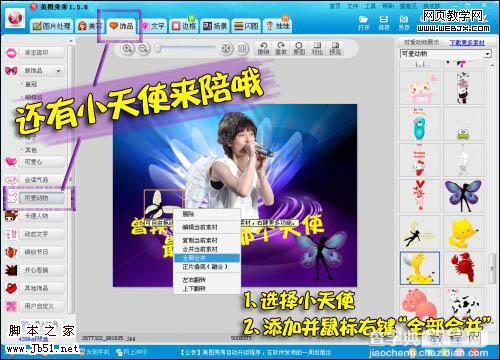Click the red 其他饰品 icon
This screenshot has height=360, width=500.
click(x=11, y=288)
